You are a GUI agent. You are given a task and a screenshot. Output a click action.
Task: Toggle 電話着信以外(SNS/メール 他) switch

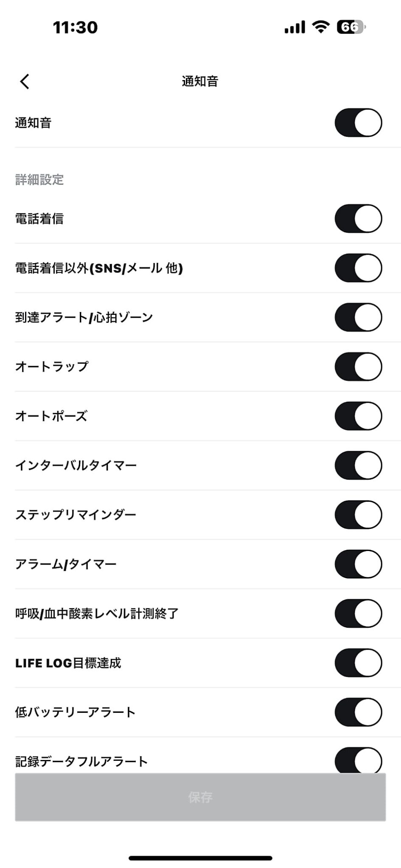tap(358, 268)
